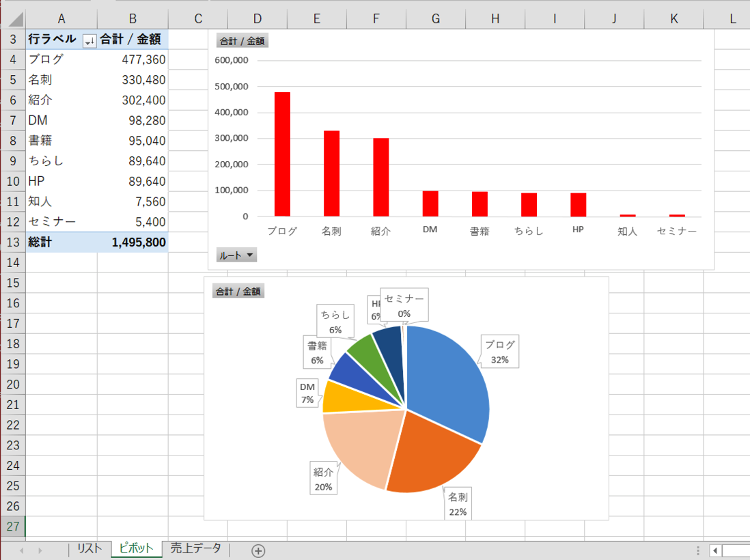Select grand total cell 1,495,800
The width and height of the screenshot is (750, 560).
[x=133, y=242]
